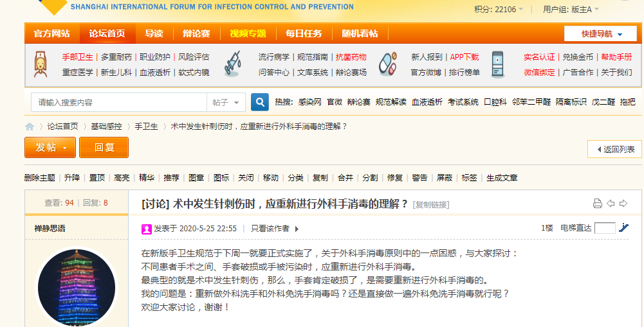Click the 复制链接 link by the title

pyautogui.click(x=431, y=204)
